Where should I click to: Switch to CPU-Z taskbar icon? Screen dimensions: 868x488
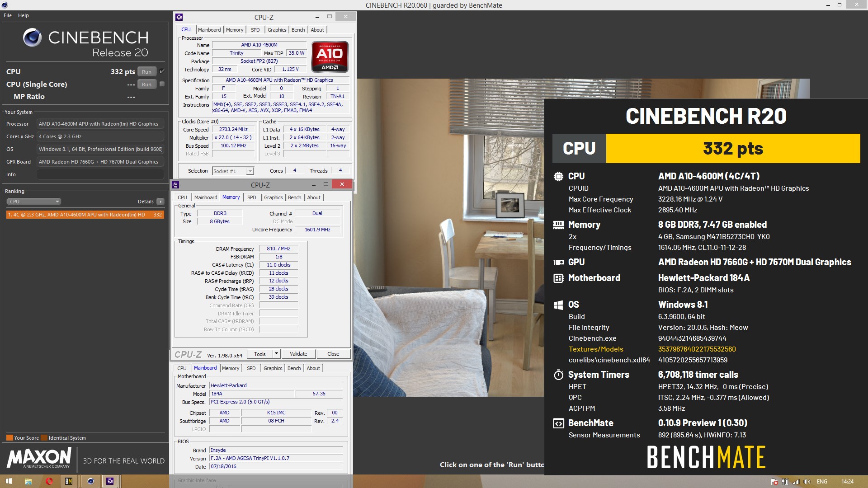(110, 481)
